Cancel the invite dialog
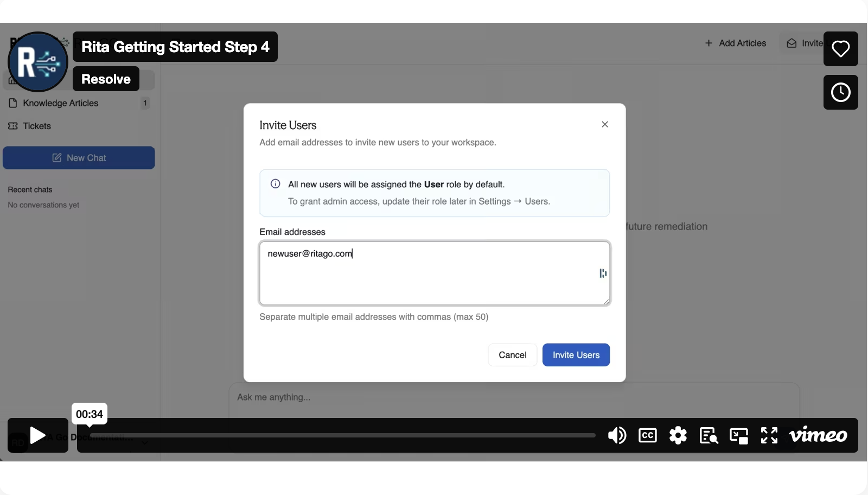The image size is (868, 495). 512,355
